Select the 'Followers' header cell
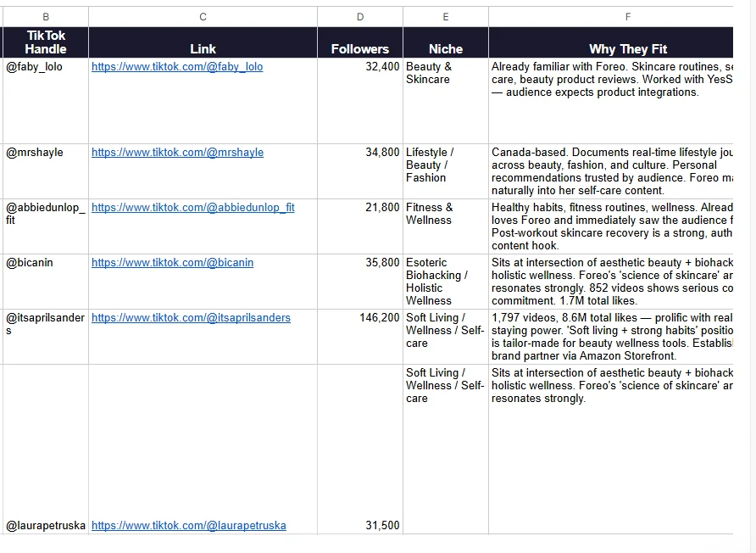 360,42
